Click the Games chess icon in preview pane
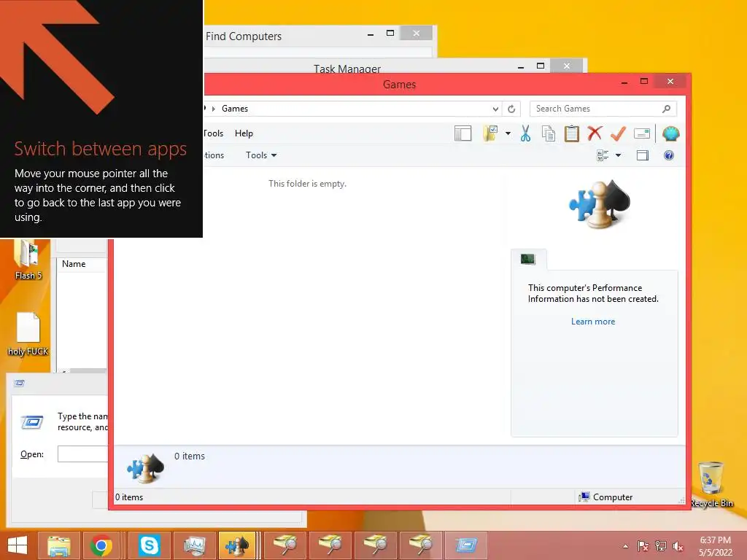This screenshot has height=560, width=747. [600, 204]
